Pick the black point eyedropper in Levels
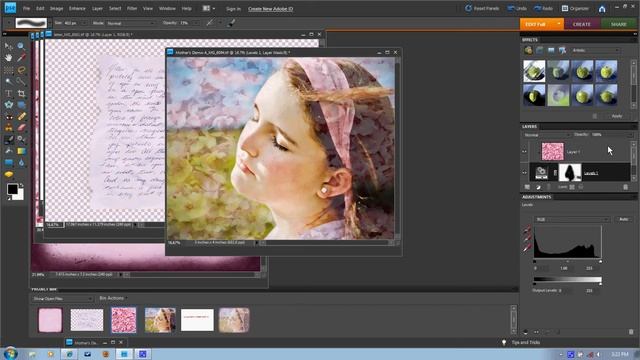The height and width of the screenshot is (360, 640). pyautogui.click(x=527, y=230)
